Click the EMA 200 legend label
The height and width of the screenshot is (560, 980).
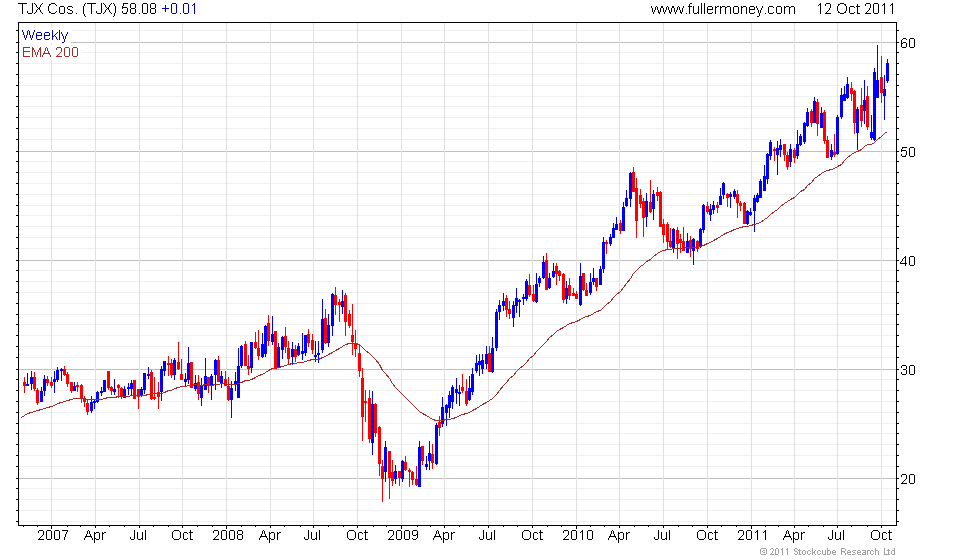point(50,52)
